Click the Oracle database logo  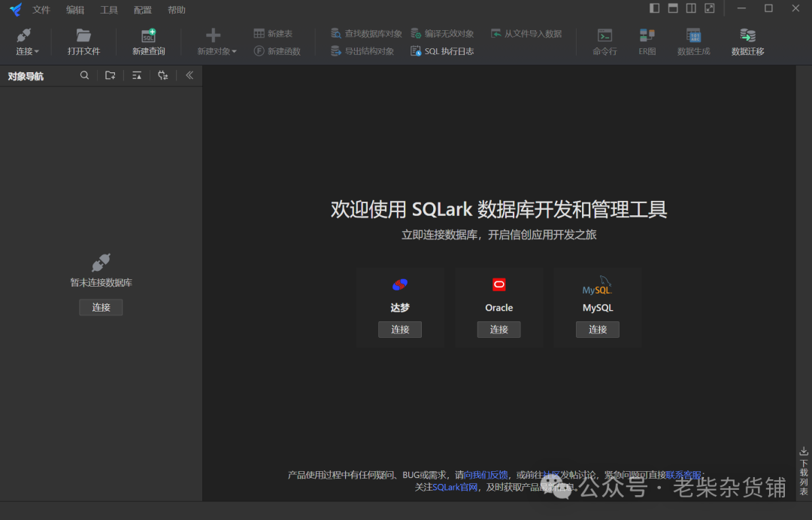click(498, 284)
